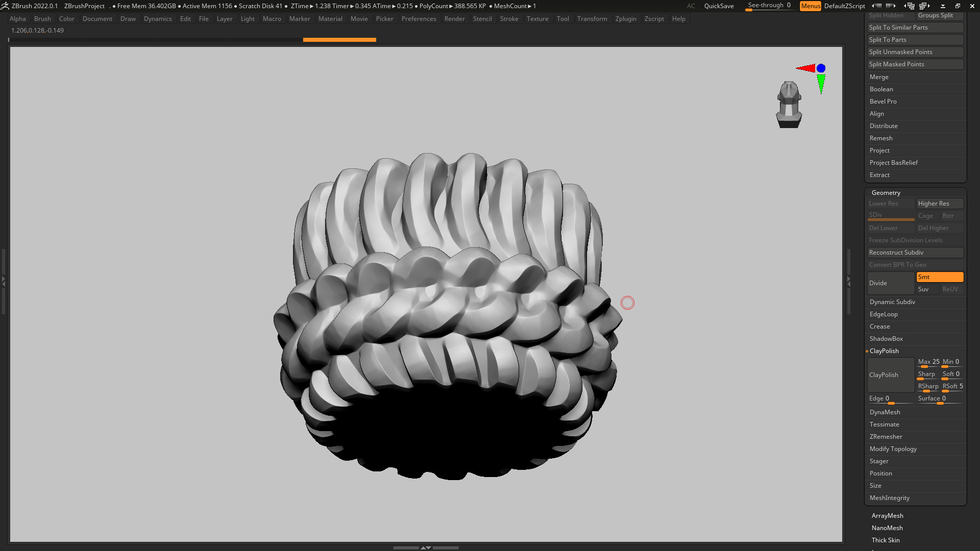Click the ClayPolish apply button
The height and width of the screenshot is (551, 980).
pyautogui.click(x=891, y=375)
